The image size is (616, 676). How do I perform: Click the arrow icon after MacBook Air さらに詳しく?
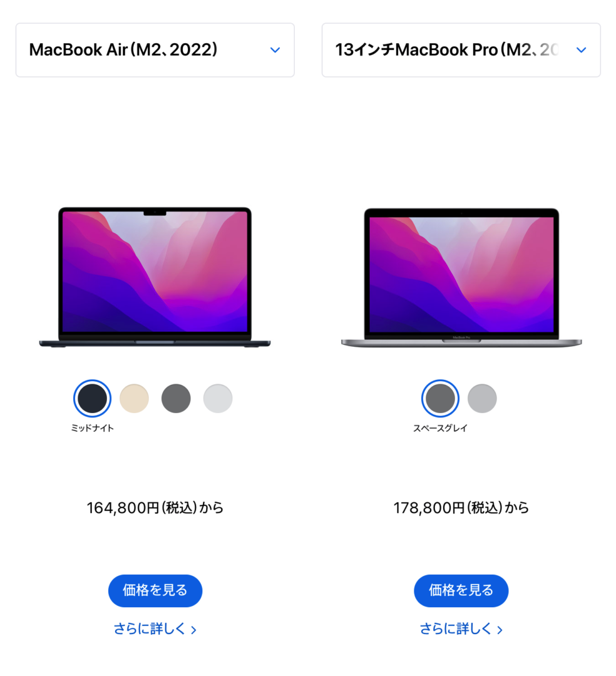[x=193, y=630]
